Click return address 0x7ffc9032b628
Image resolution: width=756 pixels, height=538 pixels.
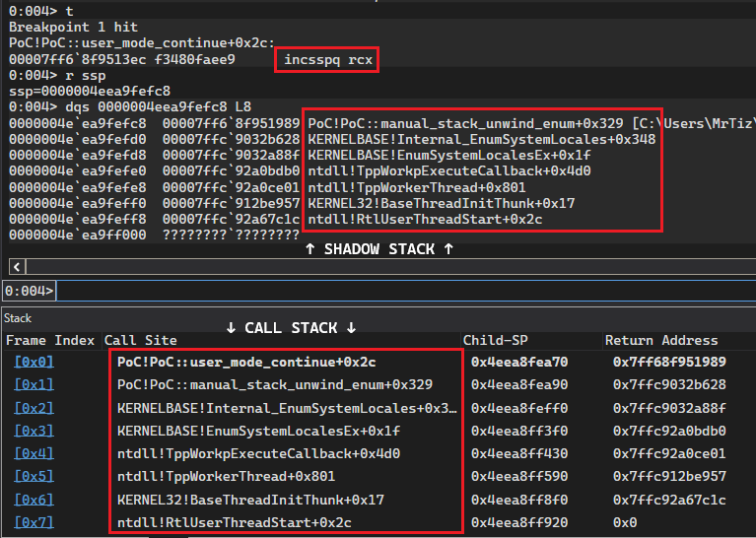click(x=669, y=384)
